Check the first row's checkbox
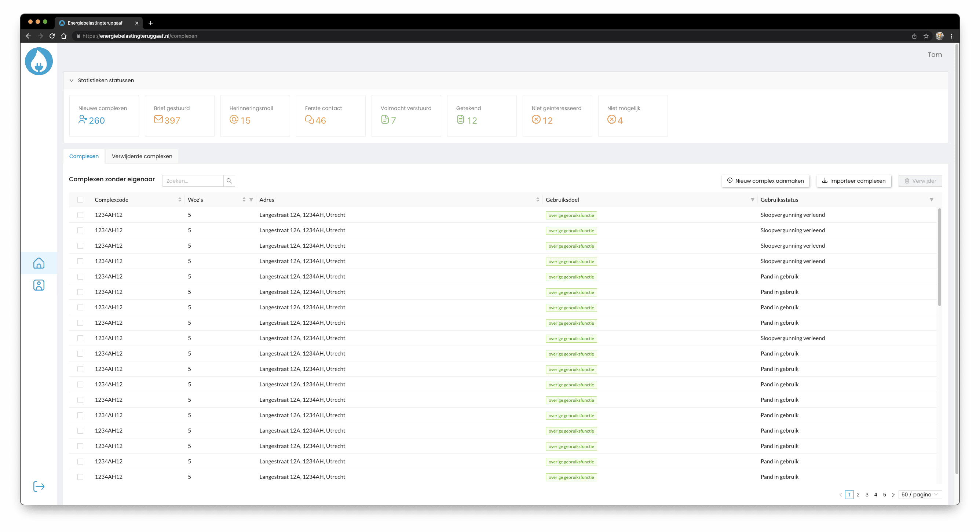The height and width of the screenshot is (532, 980). [x=80, y=215]
